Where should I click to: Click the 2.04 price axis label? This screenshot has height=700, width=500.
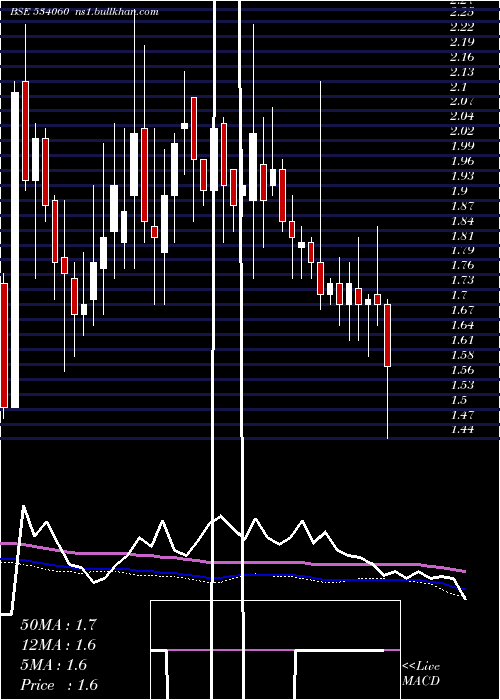point(462,116)
